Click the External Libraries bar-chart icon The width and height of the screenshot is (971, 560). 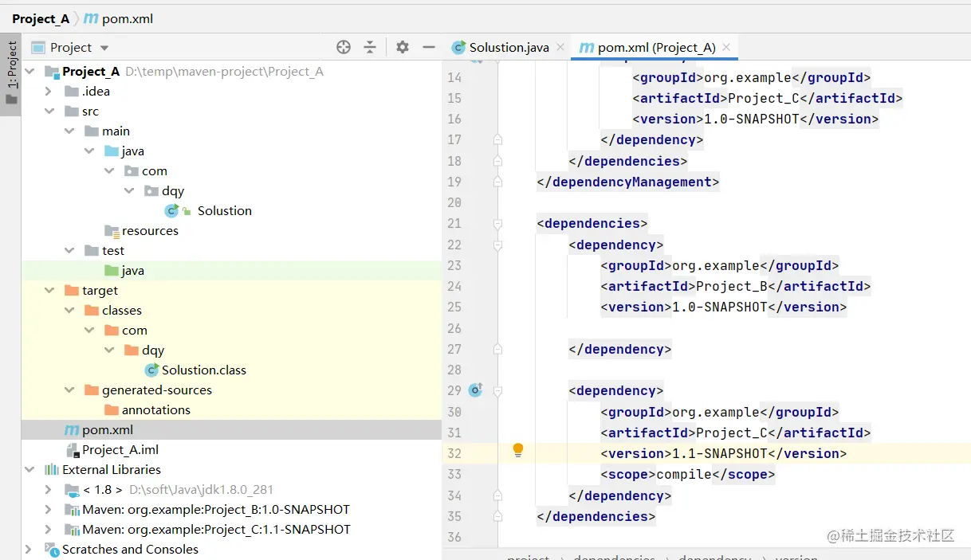(51, 469)
